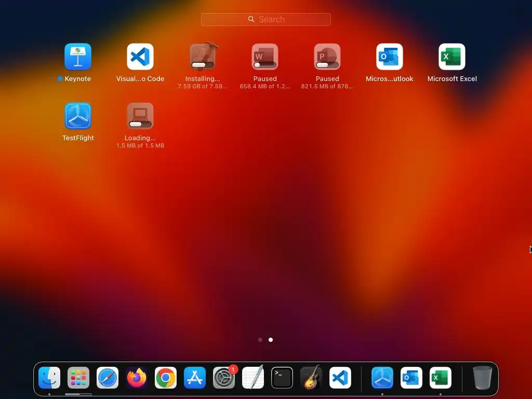Open Microsoft Excel from Launchpad grid

(452, 56)
